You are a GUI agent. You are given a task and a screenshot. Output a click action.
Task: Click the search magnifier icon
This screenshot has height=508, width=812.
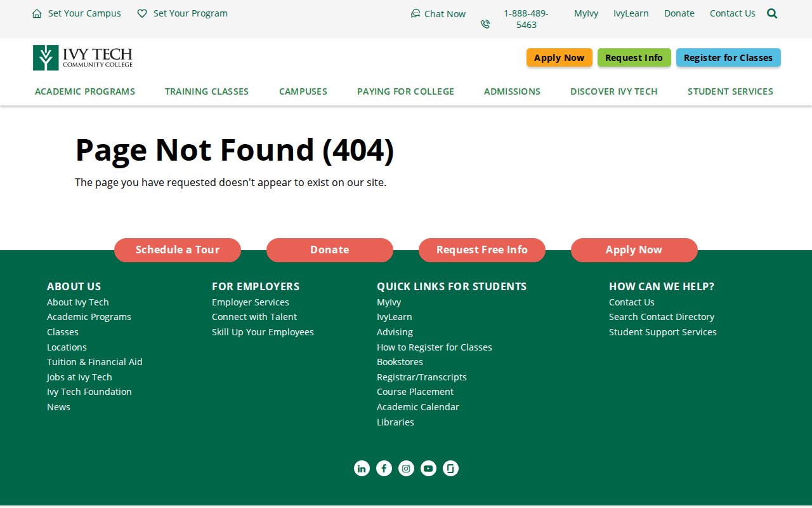coord(772,13)
